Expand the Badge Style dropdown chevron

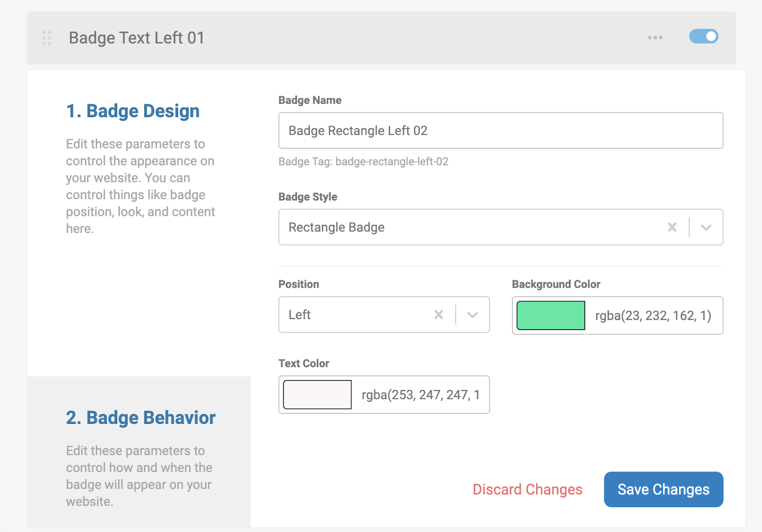[706, 227]
